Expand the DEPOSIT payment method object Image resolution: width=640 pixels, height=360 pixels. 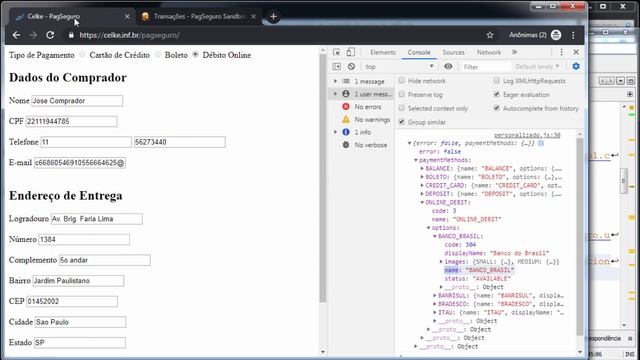pyautogui.click(x=422, y=194)
